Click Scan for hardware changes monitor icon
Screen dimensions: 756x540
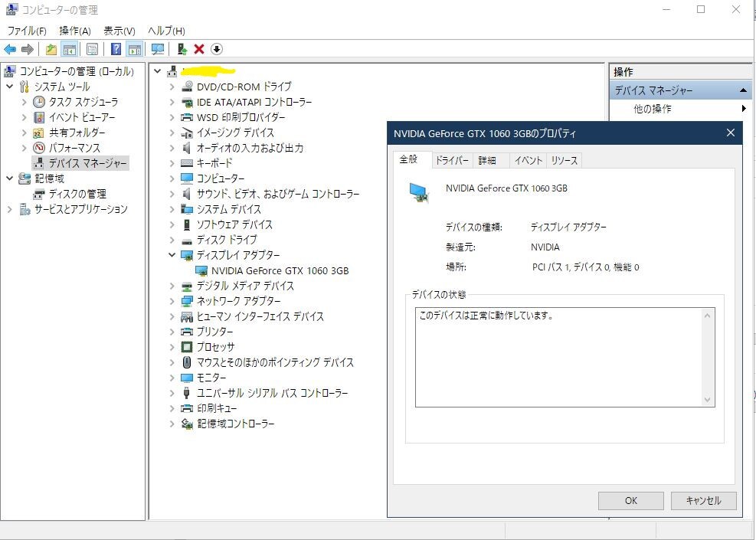pos(158,50)
